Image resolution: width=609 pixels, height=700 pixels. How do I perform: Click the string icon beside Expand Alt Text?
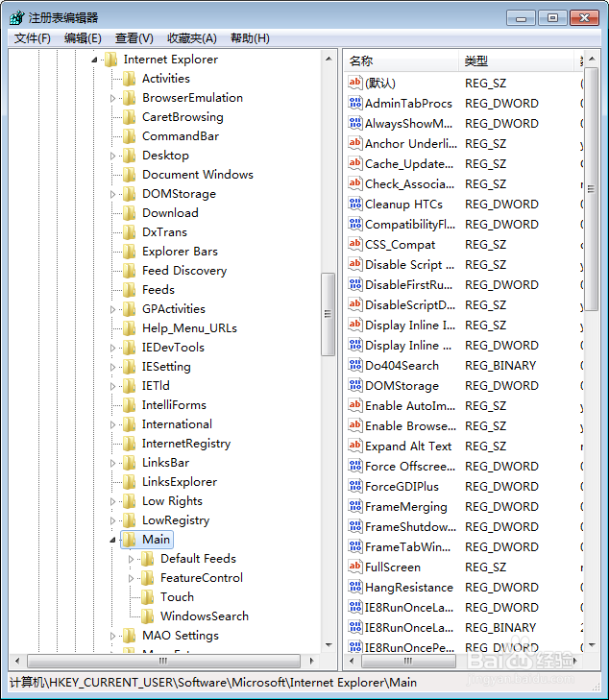tap(355, 446)
